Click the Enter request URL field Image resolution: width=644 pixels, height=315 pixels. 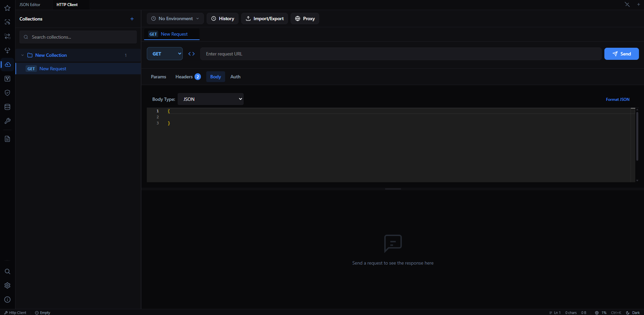(x=336, y=53)
